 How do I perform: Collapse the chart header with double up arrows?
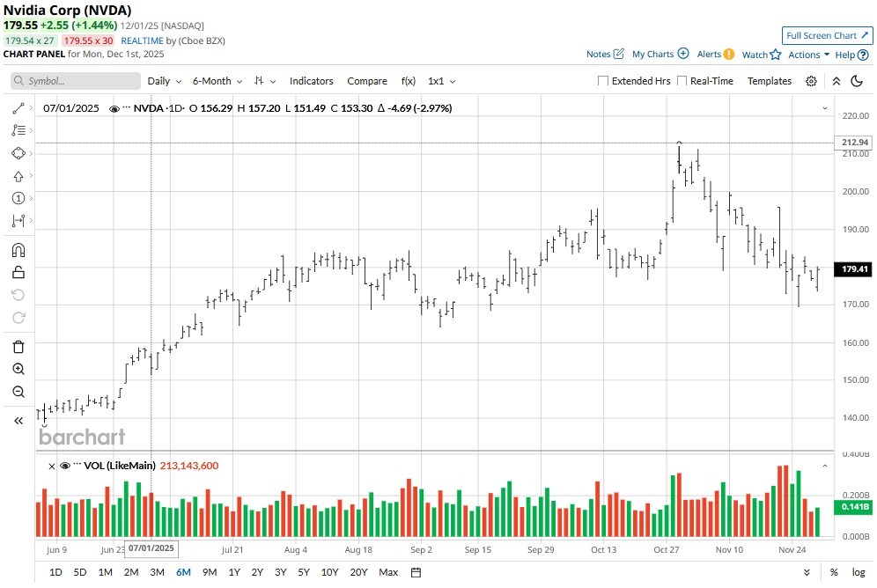pos(836,81)
